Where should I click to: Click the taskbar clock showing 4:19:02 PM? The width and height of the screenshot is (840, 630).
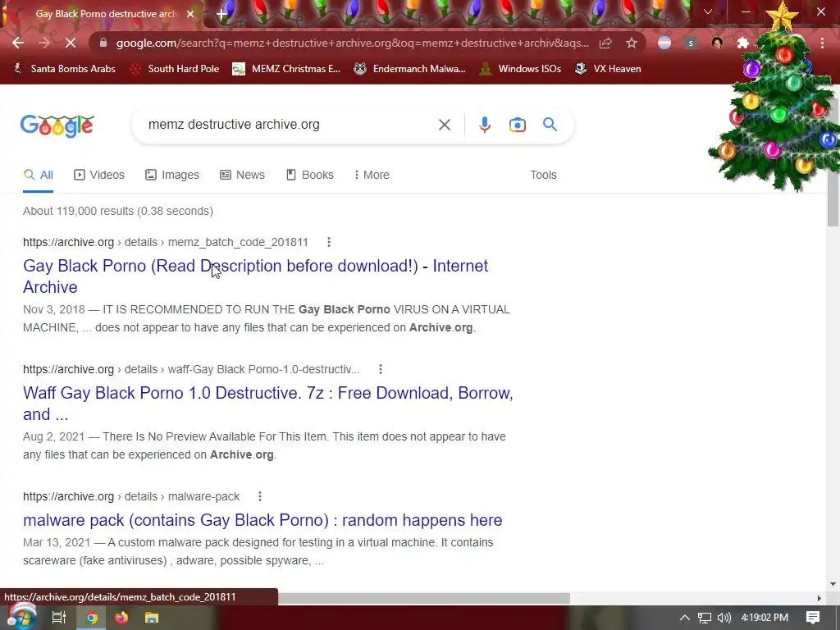point(765,618)
